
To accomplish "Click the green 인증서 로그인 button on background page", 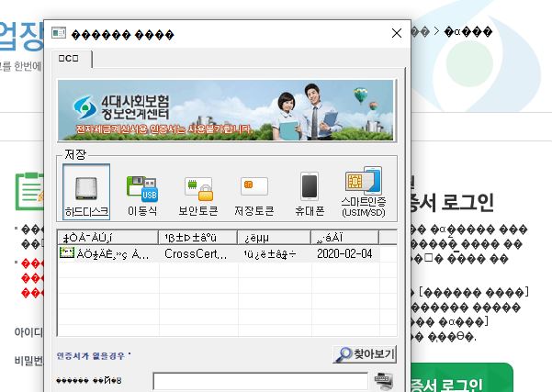I will (462, 378).
